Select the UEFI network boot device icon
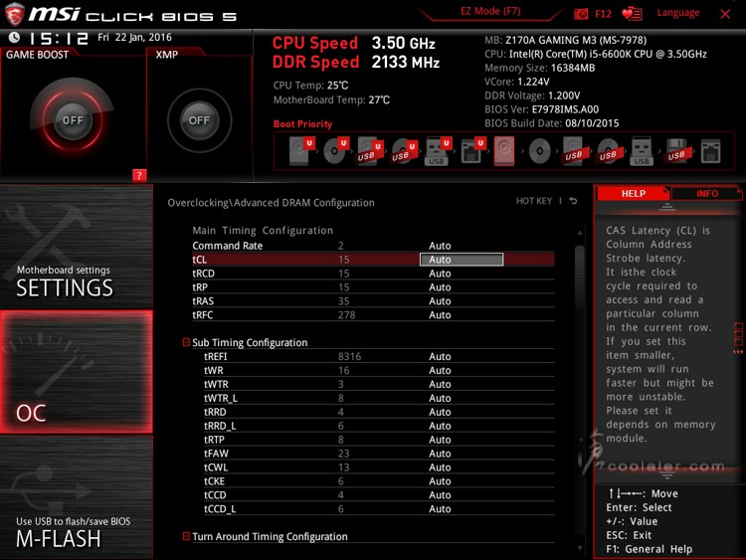The height and width of the screenshot is (560, 746). pos(471,151)
